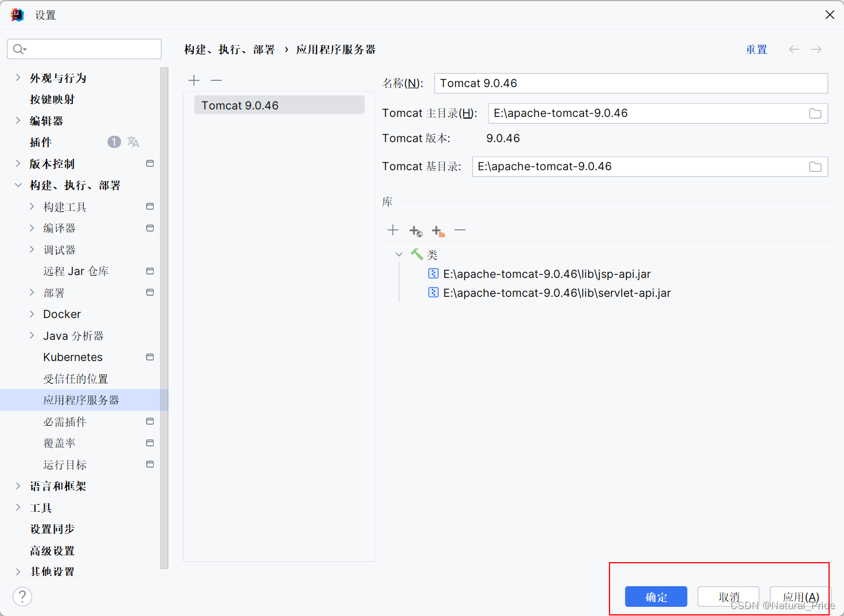Expand the 语言和框架 section
Screen dimensions: 844x616
click(x=18, y=486)
